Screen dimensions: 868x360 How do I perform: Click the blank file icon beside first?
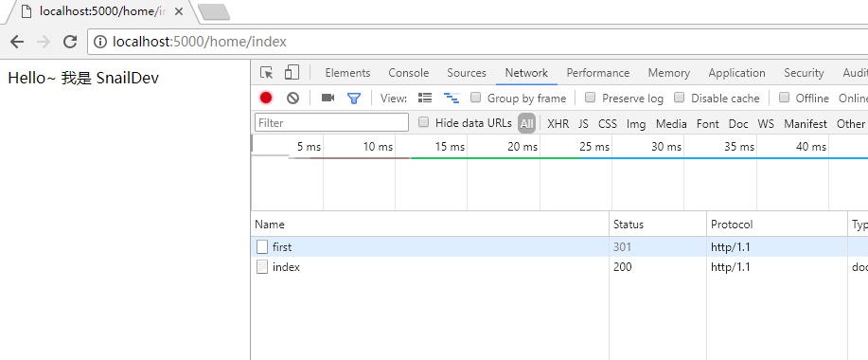[262, 246]
